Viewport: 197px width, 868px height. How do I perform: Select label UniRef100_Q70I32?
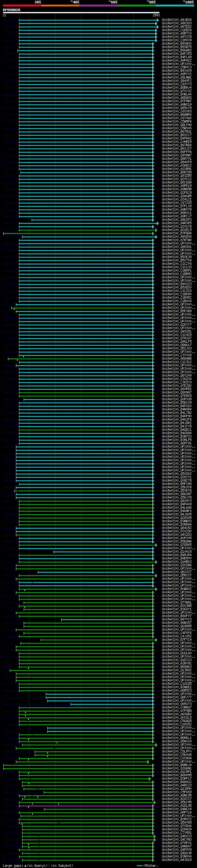(177, 91)
